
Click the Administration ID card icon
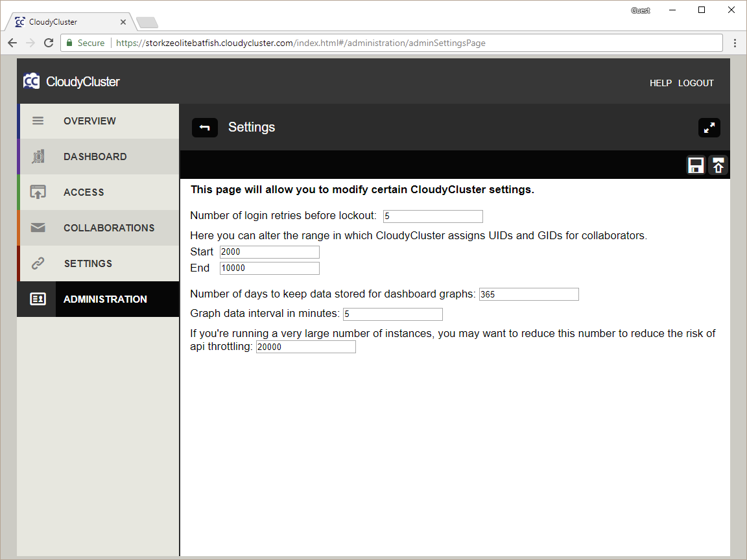[38, 299]
